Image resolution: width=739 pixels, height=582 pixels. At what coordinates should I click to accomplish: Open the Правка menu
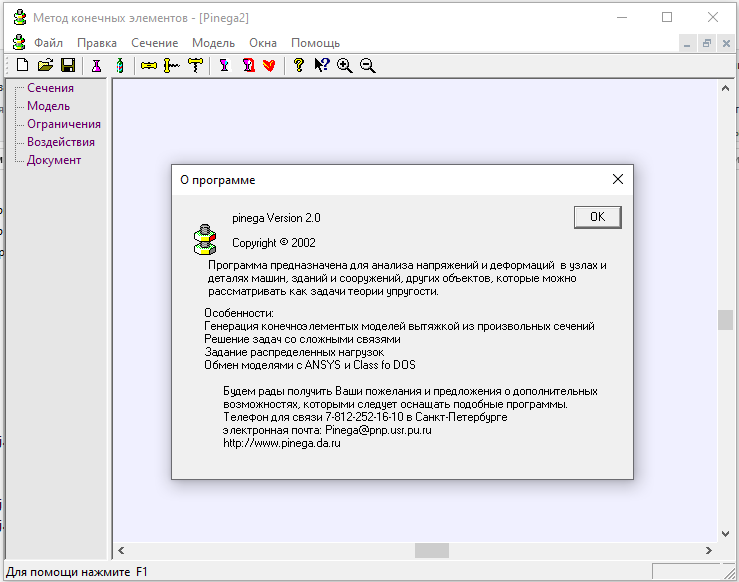click(x=97, y=43)
